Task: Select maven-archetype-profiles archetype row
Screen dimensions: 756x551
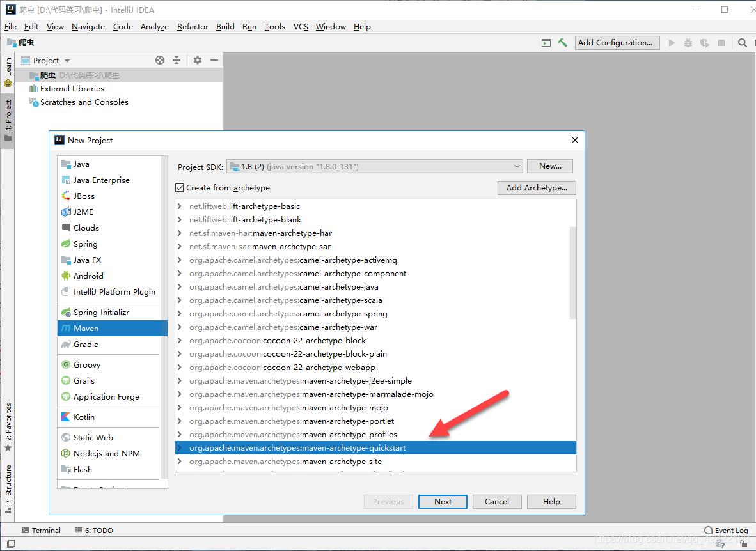Action: click(375, 434)
